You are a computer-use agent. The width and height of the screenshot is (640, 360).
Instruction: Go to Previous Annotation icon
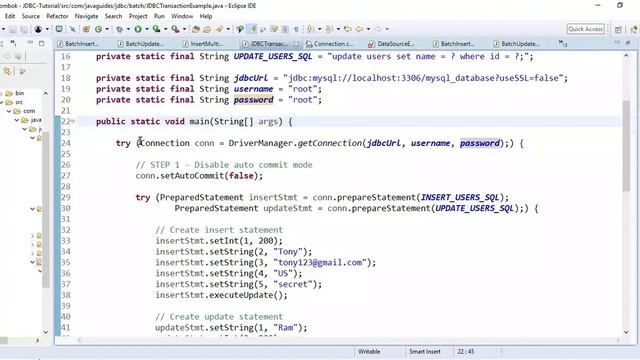329,29
